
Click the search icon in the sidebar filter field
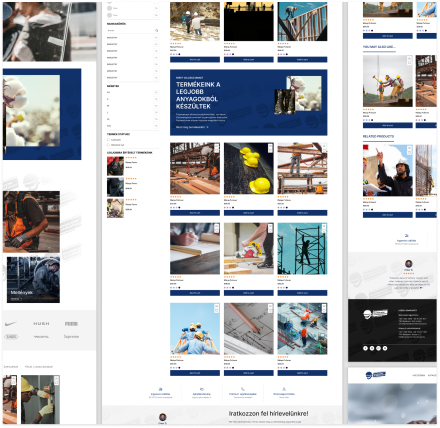click(x=156, y=31)
